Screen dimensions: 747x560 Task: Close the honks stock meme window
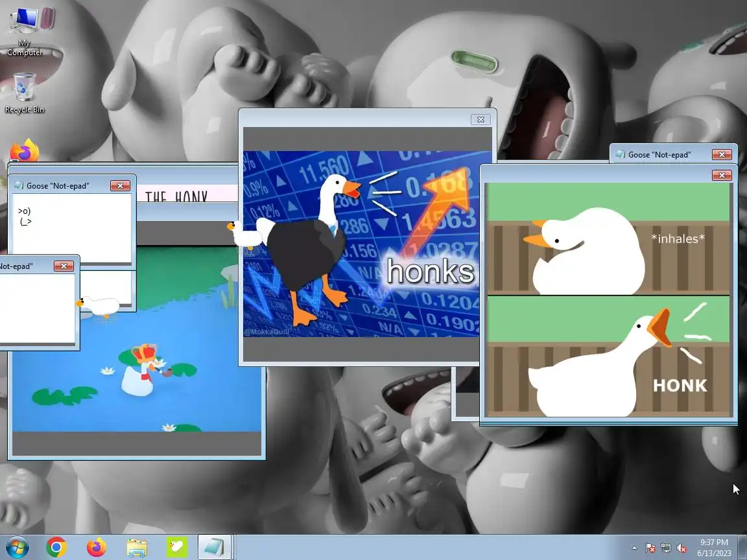point(480,119)
